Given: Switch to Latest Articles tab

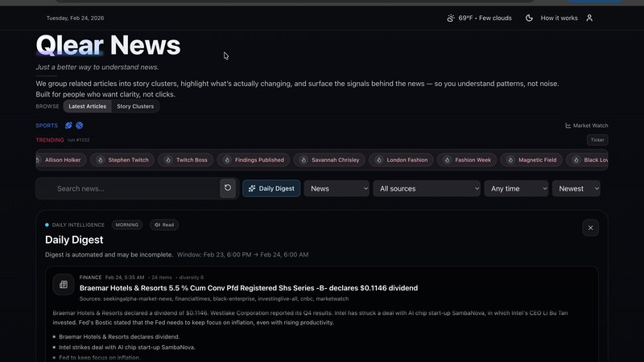Looking at the screenshot, I should 88,106.
